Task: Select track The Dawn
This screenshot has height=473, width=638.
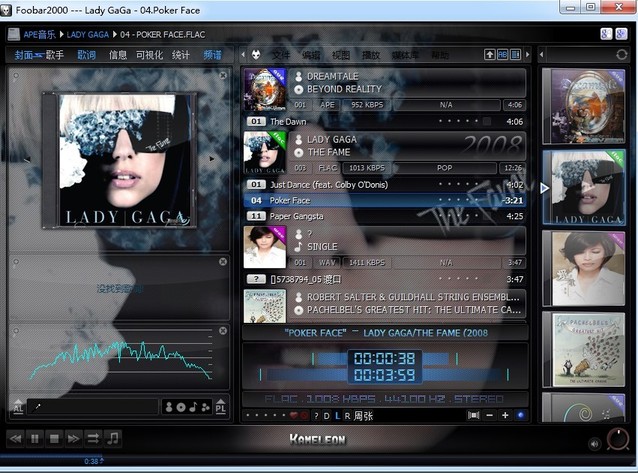Action: tap(385, 121)
